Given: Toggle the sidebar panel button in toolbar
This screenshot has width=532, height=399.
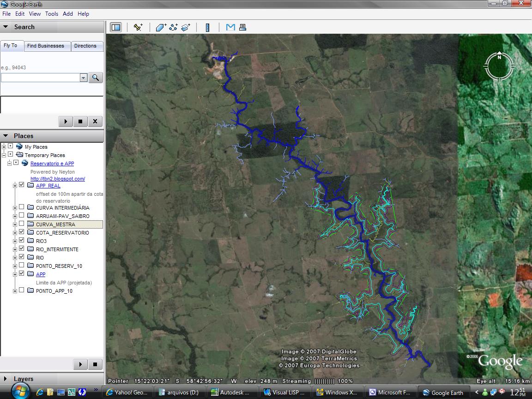Looking at the screenshot, I should pyautogui.click(x=116, y=28).
